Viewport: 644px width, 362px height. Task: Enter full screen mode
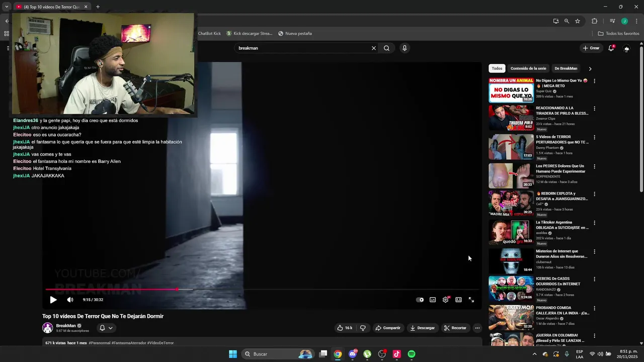tap(471, 300)
